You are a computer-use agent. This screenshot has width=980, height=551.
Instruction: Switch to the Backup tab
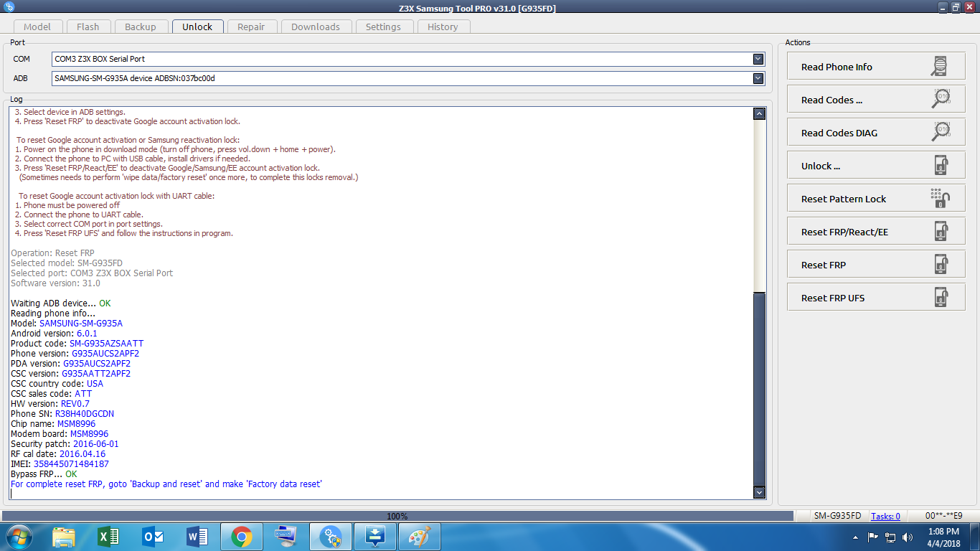coord(141,27)
